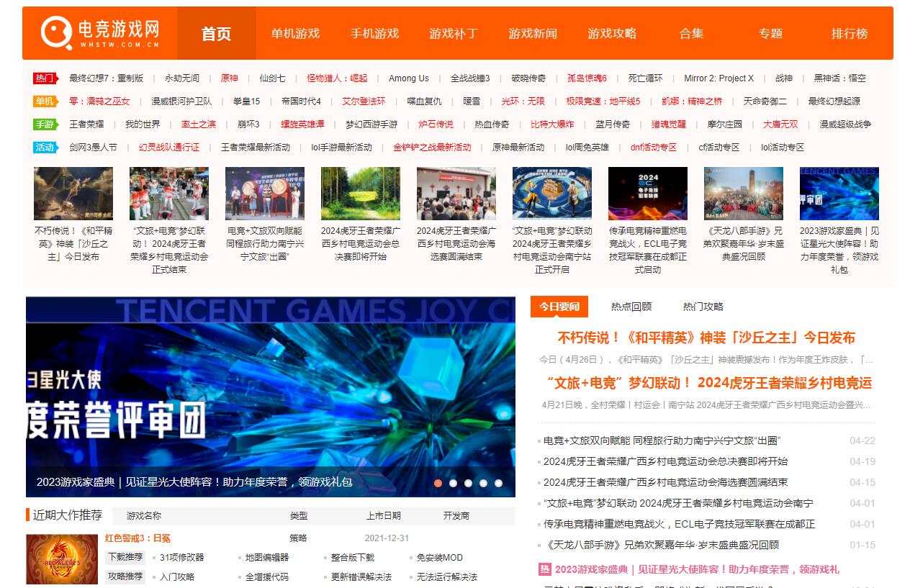Open the 合集 navigation item
The width and height of the screenshot is (910, 588).
tap(691, 33)
